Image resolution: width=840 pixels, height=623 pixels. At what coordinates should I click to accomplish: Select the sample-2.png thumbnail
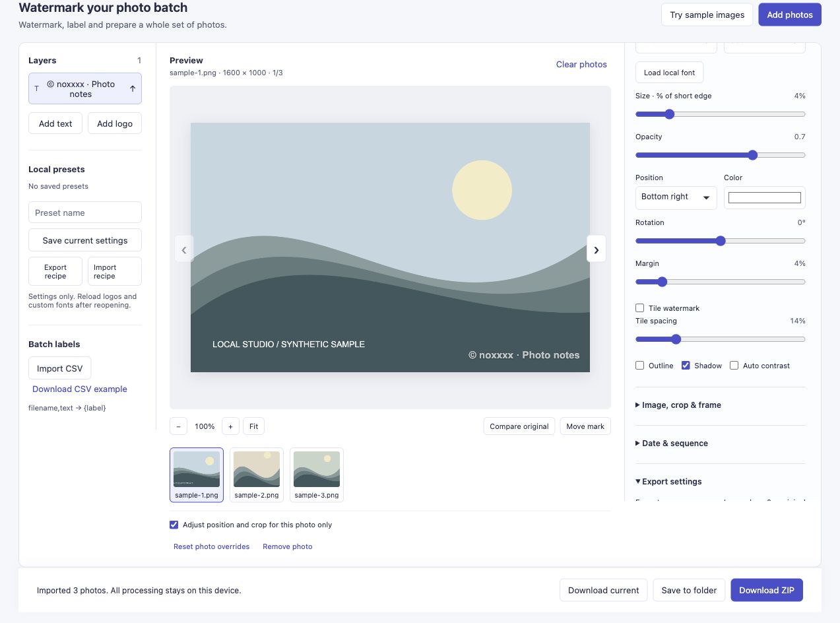tap(257, 475)
